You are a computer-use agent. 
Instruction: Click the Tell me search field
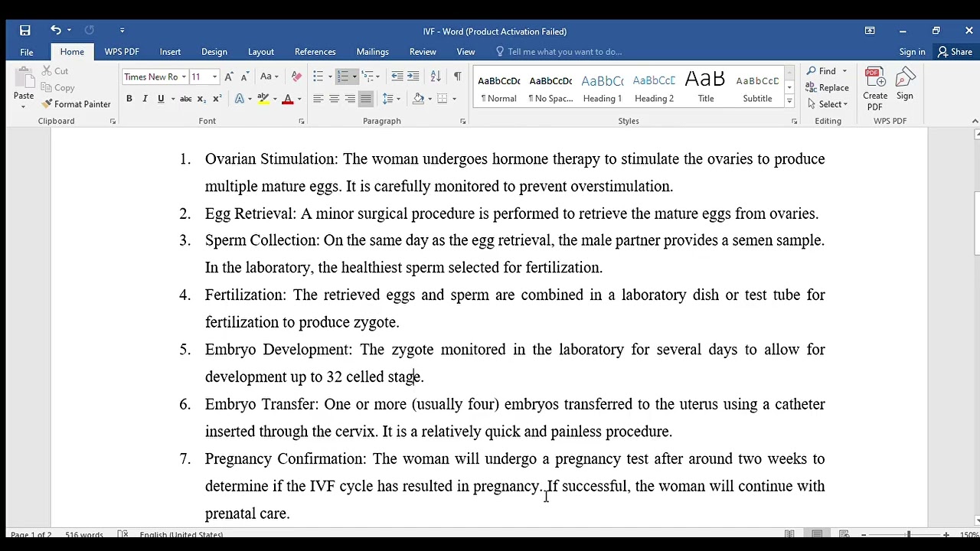tap(564, 52)
